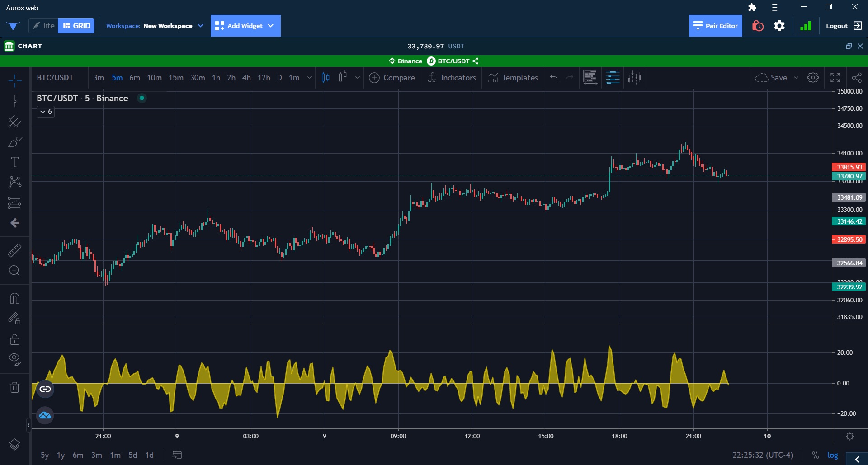Select the ruler measurement tool
Screen dimensions: 868x465
[x=14, y=250]
